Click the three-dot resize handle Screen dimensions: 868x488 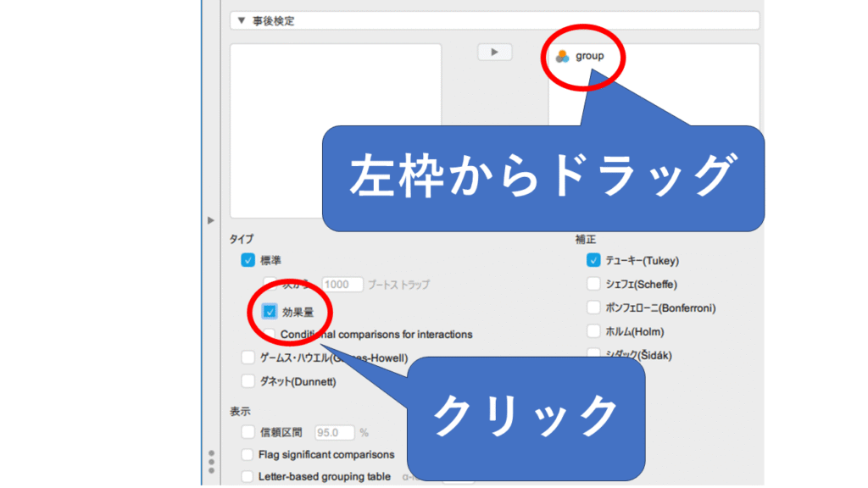click(210, 463)
